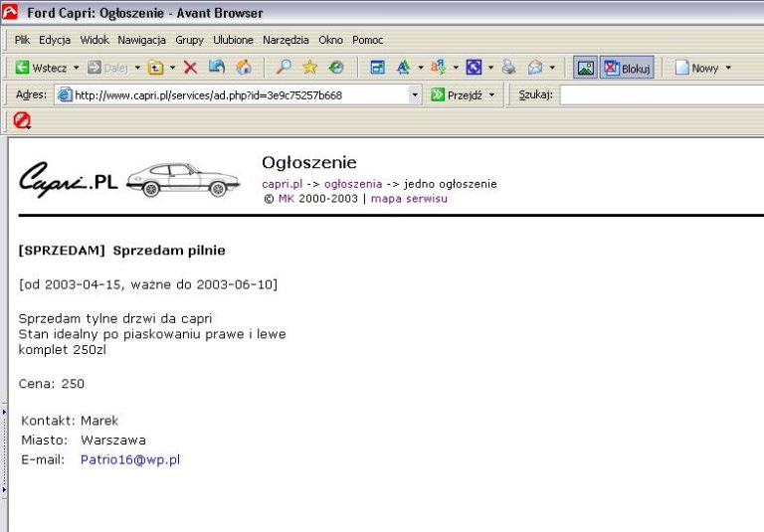Open the Okno menu
Image resolution: width=764 pixels, height=532 pixels.
[331, 40]
